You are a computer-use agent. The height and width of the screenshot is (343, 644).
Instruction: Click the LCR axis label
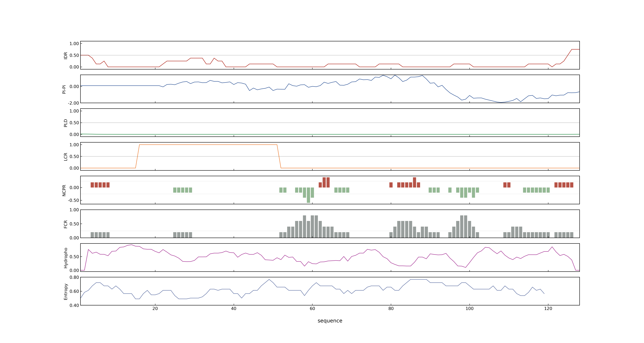(x=66, y=157)
